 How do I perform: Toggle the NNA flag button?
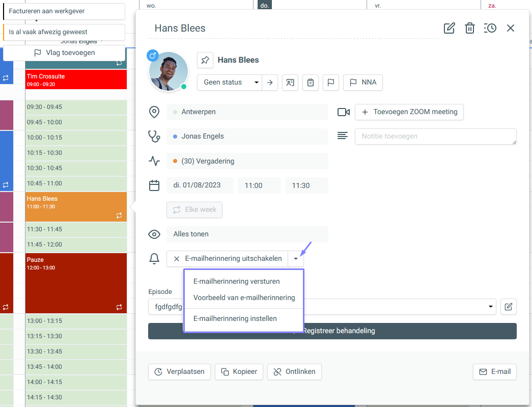click(x=362, y=83)
